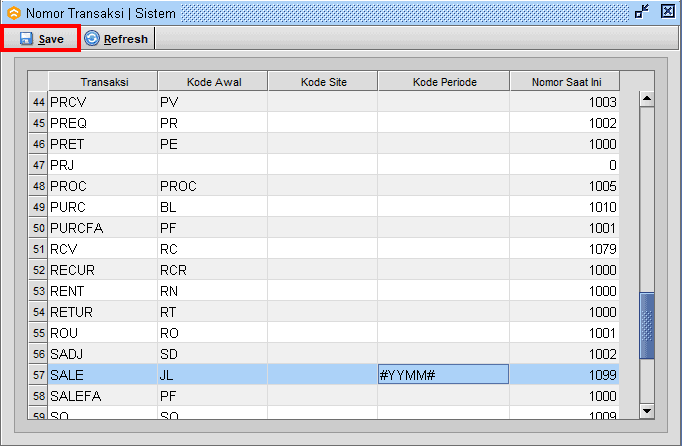The image size is (682, 446).
Task: Click the Kode Periode column header
Action: point(443,81)
